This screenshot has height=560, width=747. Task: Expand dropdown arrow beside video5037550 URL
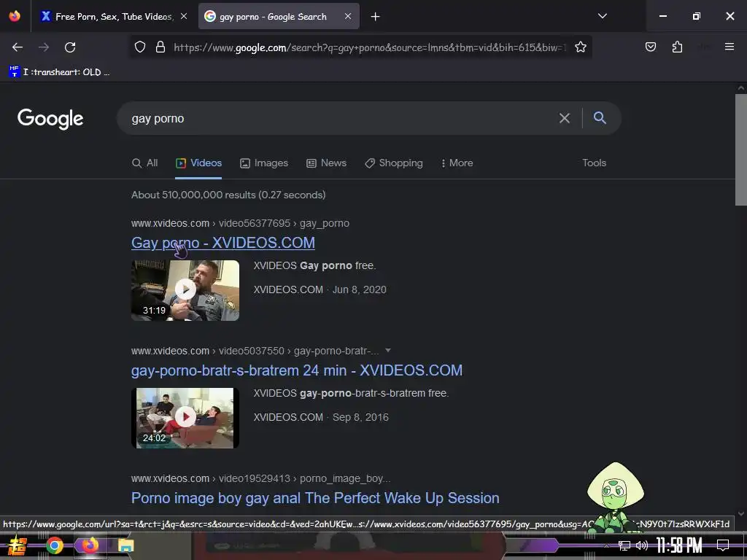click(388, 350)
